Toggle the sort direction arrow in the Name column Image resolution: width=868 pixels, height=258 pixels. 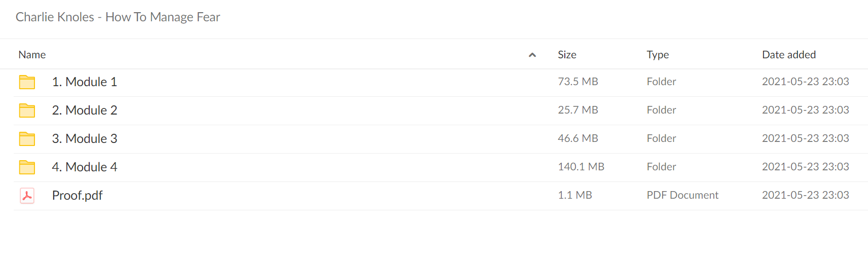[x=532, y=55]
